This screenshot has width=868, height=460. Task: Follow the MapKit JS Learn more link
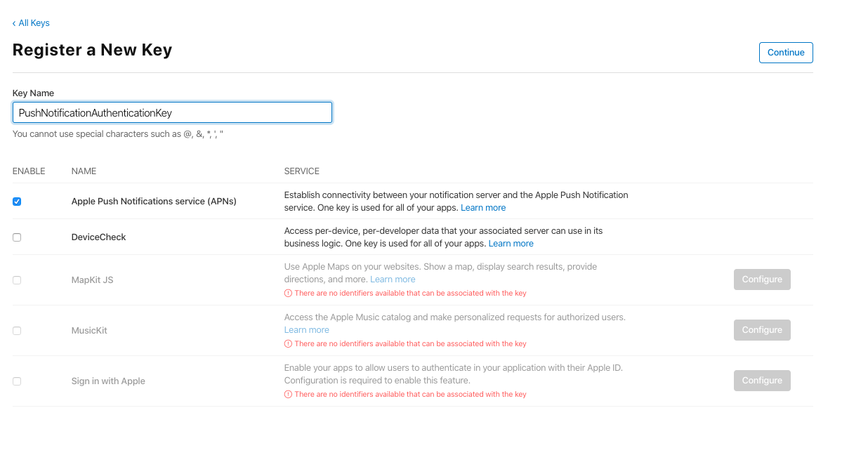tap(393, 280)
